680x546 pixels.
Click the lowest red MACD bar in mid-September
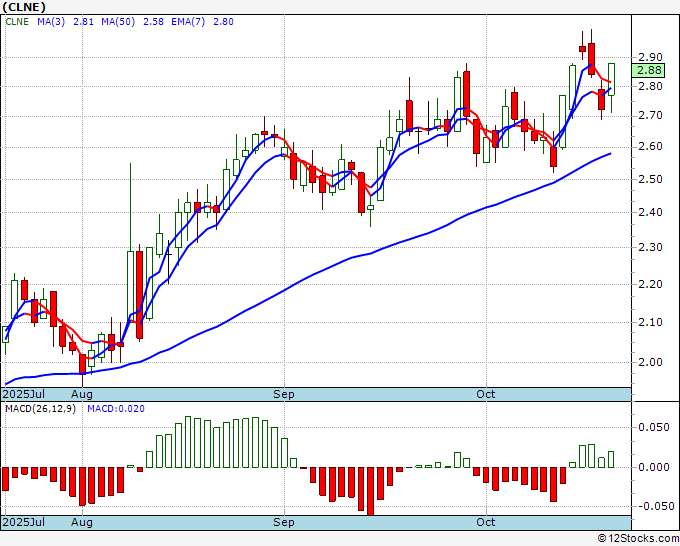(x=370, y=491)
